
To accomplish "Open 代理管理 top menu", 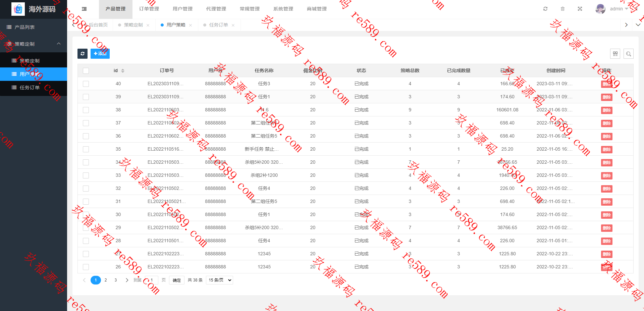I will pos(216,9).
